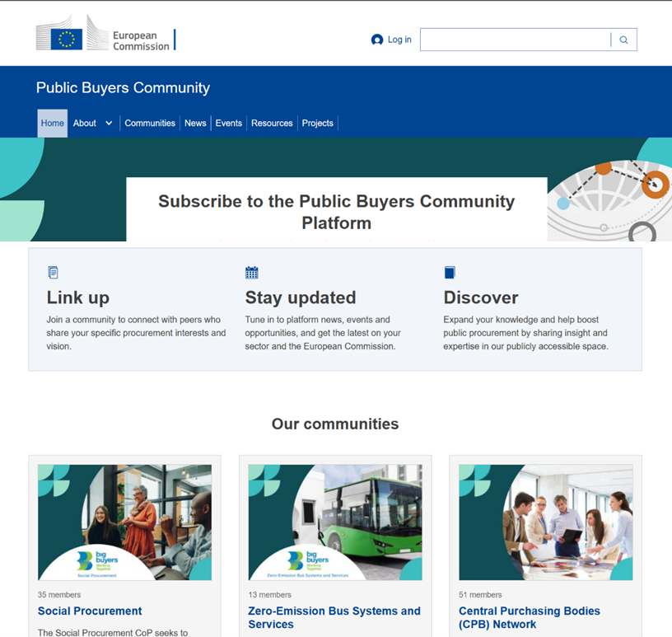Open the Social Procurement community link
The image size is (672, 637).
[x=90, y=611]
